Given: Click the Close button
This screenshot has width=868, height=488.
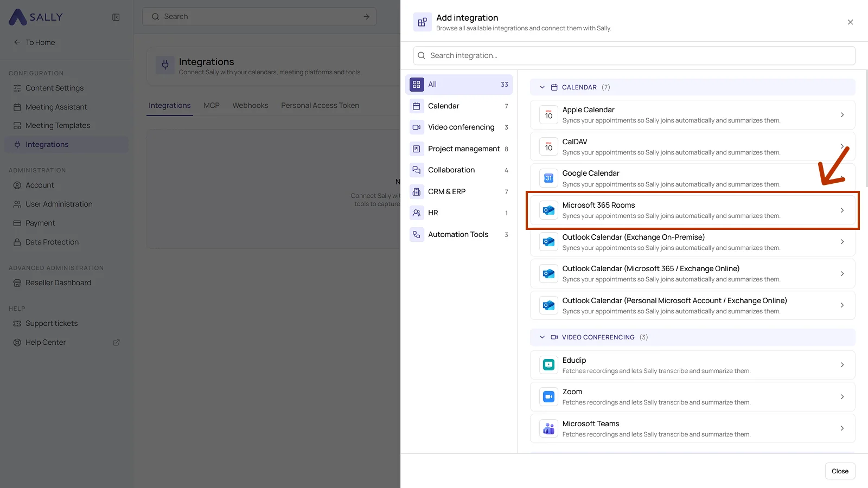Looking at the screenshot, I should tap(840, 471).
